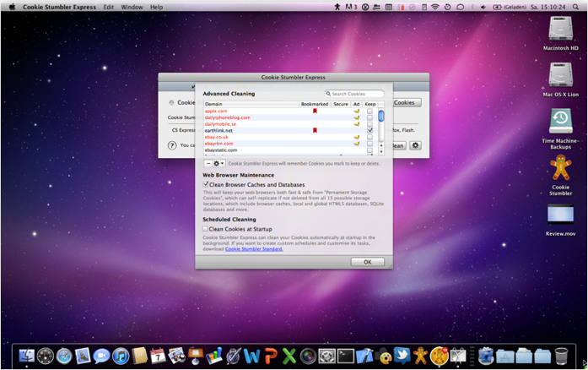Click the minus remove cookie button
This screenshot has width=588, height=370.
point(208,163)
